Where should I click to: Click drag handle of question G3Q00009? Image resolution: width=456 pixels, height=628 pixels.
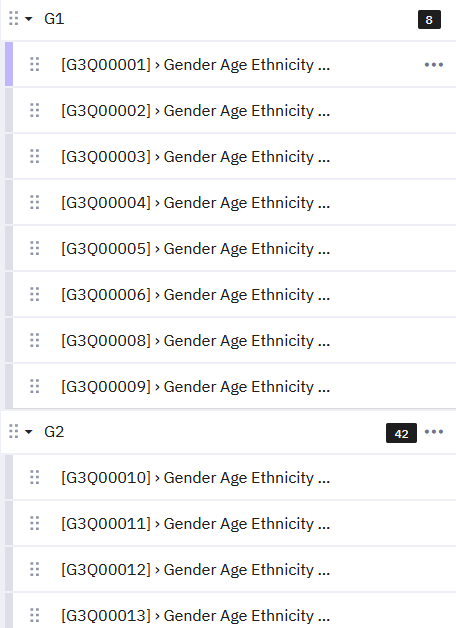pos(35,386)
